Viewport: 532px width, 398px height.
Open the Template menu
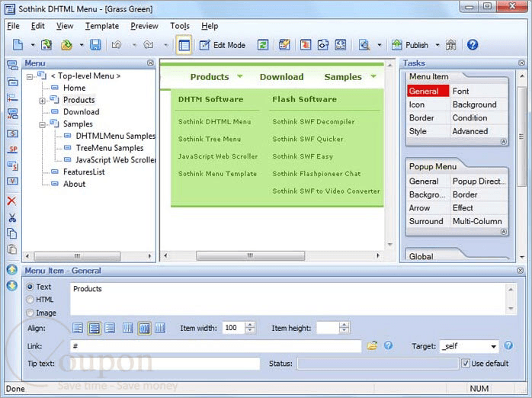pos(102,26)
